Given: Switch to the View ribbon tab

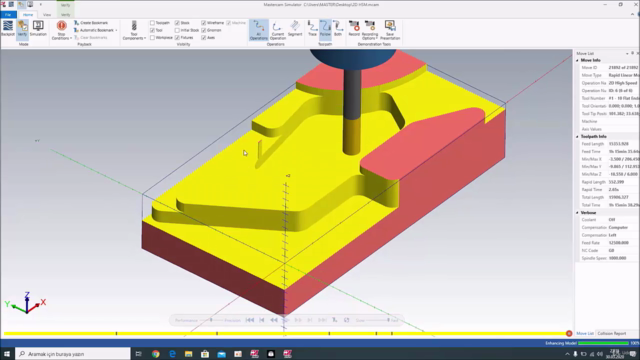Looking at the screenshot, I should [x=47, y=15].
